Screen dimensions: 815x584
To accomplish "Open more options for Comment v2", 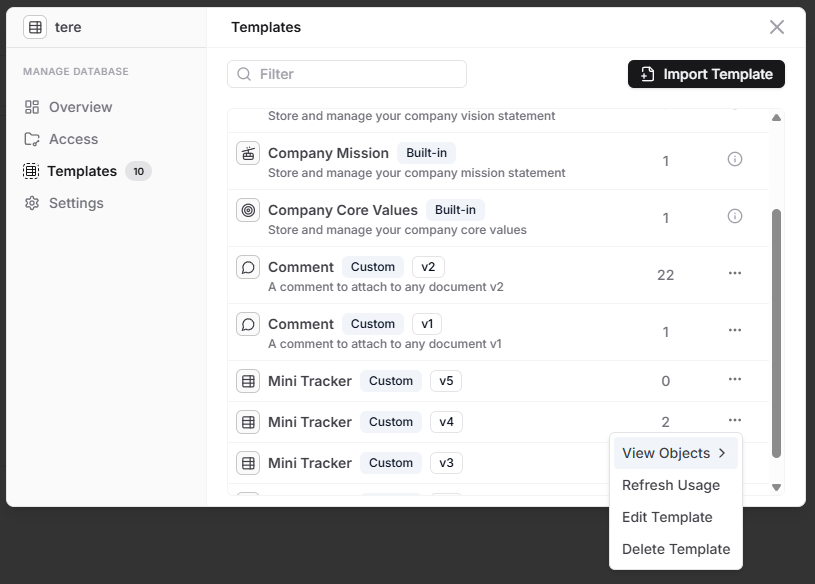I will tap(735, 273).
